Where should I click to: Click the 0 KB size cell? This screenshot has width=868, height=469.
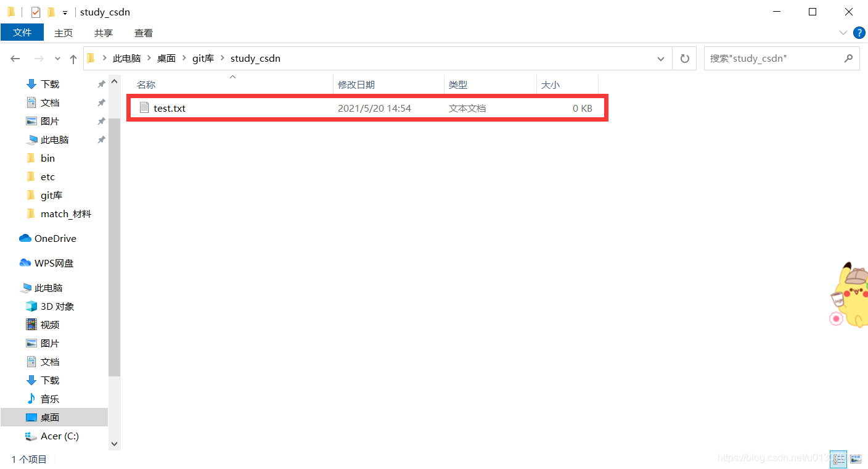[583, 108]
